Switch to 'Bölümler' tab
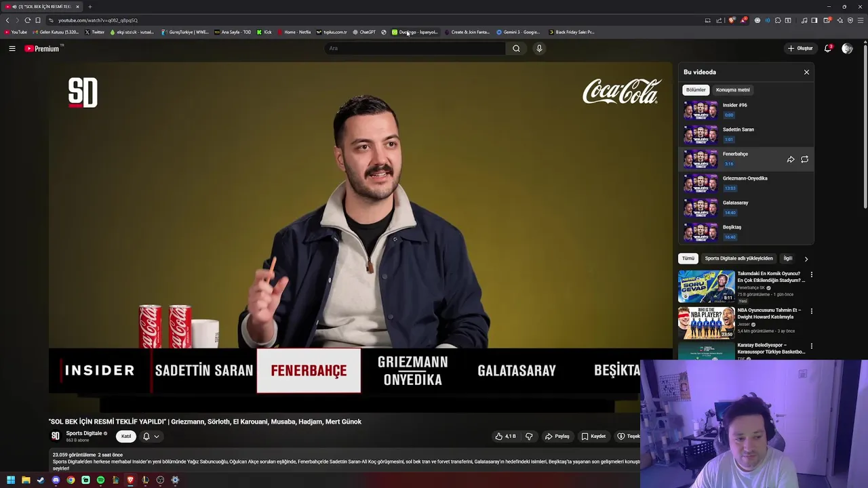868x488 pixels. pyautogui.click(x=696, y=89)
